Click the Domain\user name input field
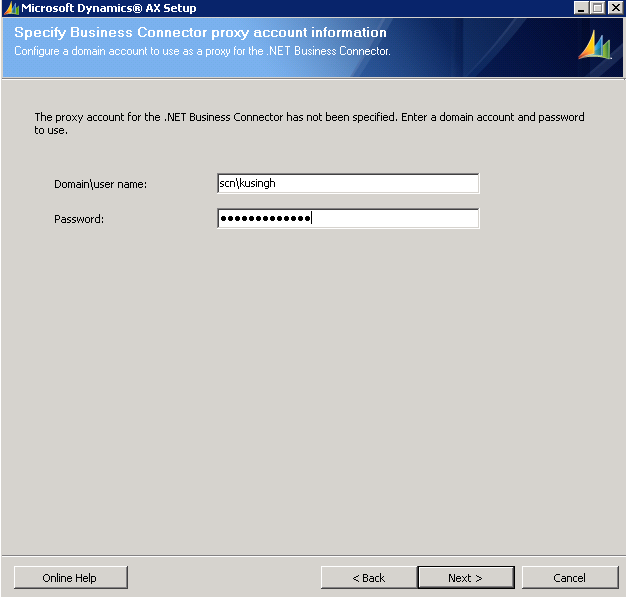 pyautogui.click(x=348, y=184)
